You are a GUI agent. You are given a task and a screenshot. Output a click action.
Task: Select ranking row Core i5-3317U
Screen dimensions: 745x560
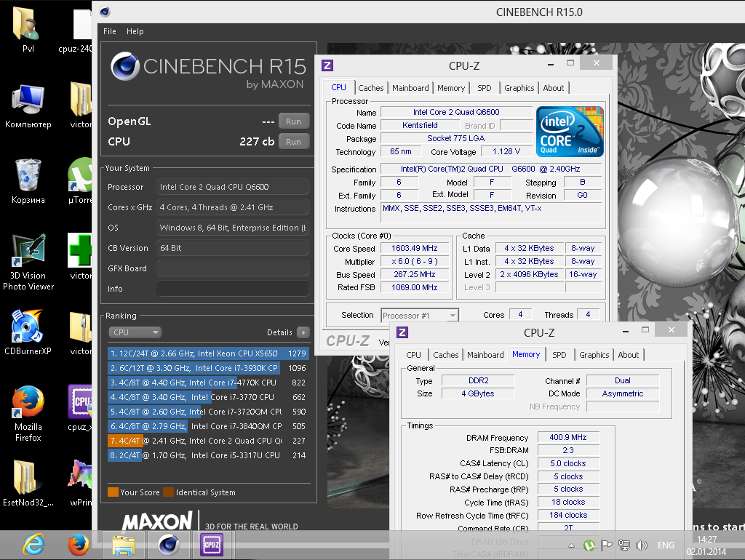(x=208, y=455)
